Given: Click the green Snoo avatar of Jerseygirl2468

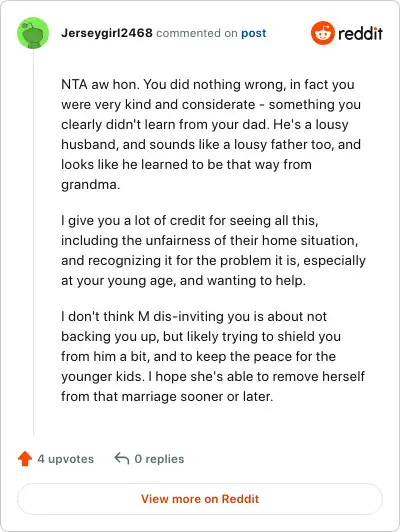Looking at the screenshot, I should (x=33, y=33).
